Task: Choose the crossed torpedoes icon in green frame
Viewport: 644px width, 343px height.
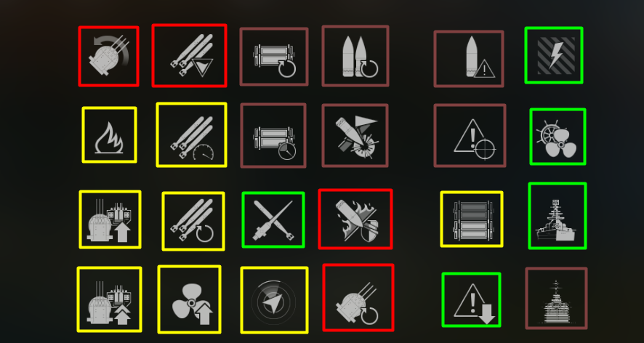Action: (273, 219)
